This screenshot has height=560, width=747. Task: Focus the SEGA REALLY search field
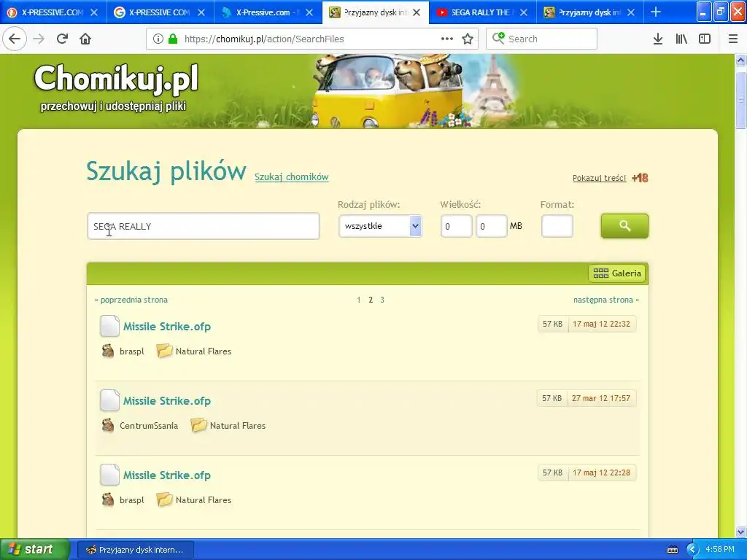[x=204, y=226]
